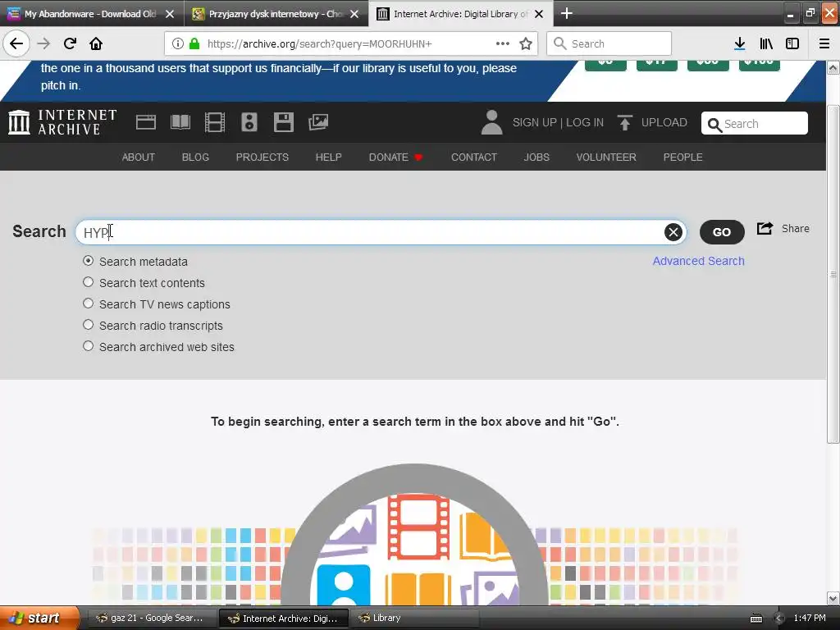Reload the page with the refresh icon

click(70, 43)
